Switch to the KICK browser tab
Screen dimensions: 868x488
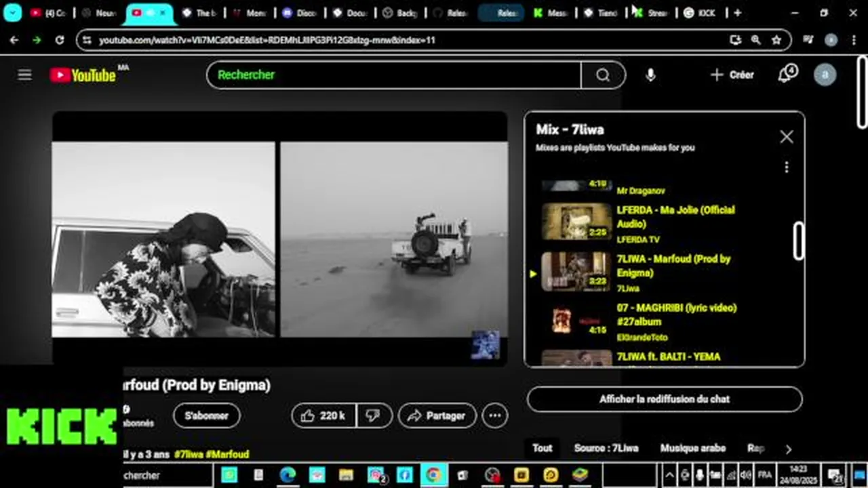point(700,12)
